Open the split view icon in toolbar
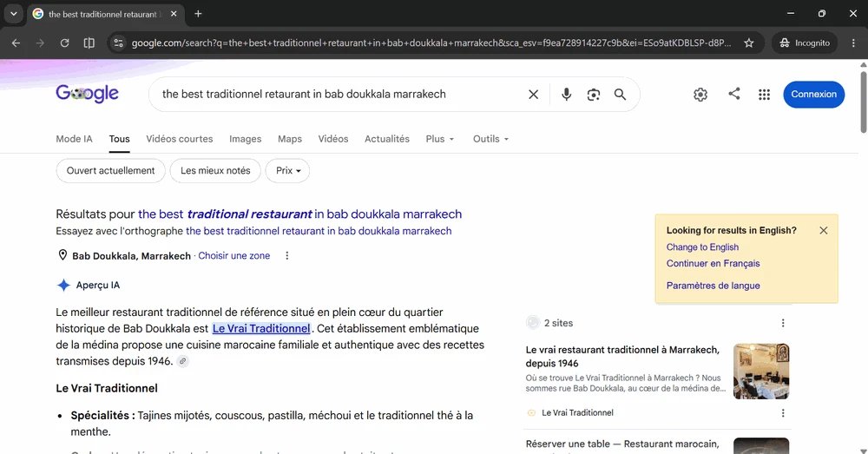This screenshot has height=454, width=868. [89, 43]
